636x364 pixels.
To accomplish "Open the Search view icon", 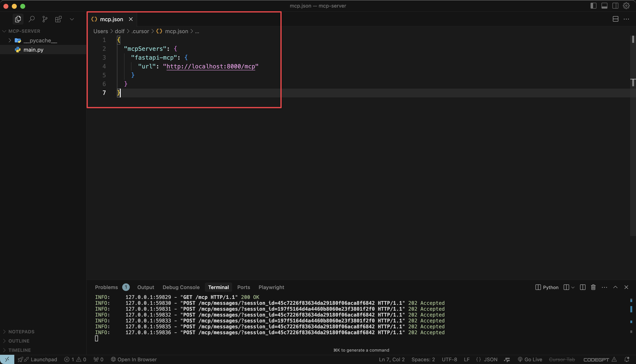I will (31, 19).
